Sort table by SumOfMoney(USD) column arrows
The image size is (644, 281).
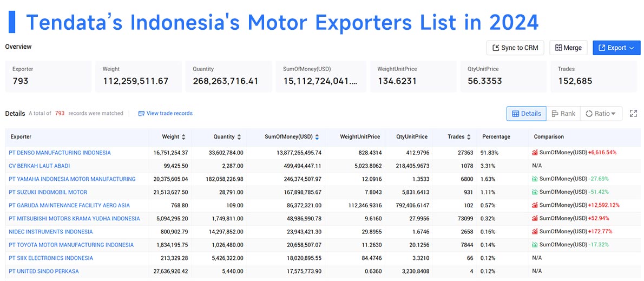click(317, 137)
